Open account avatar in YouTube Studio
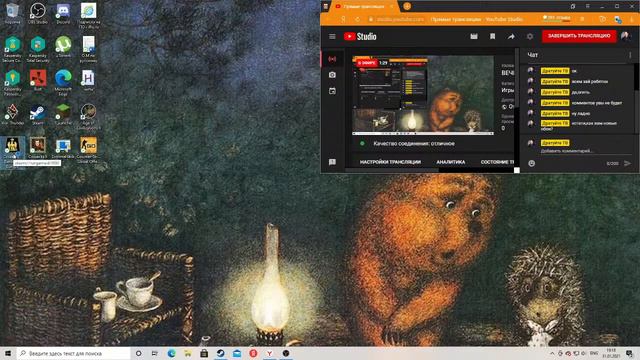 coord(625,36)
